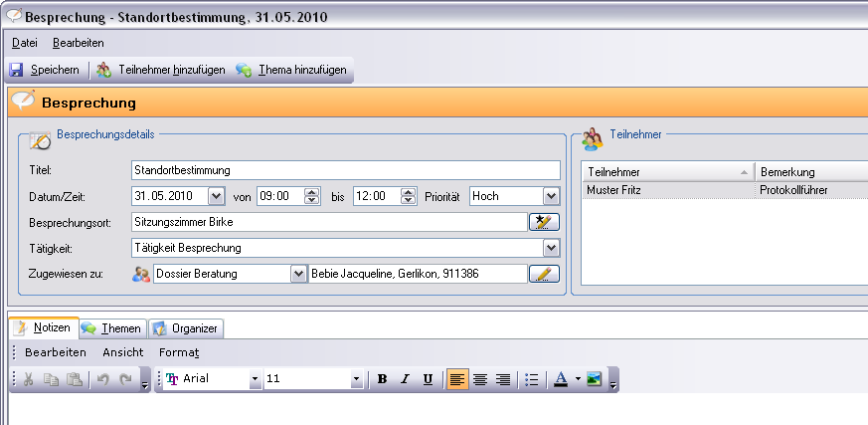Open the Priorität dropdown
Image resolution: width=868 pixels, height=425 pixels.
tap(551, 196)
